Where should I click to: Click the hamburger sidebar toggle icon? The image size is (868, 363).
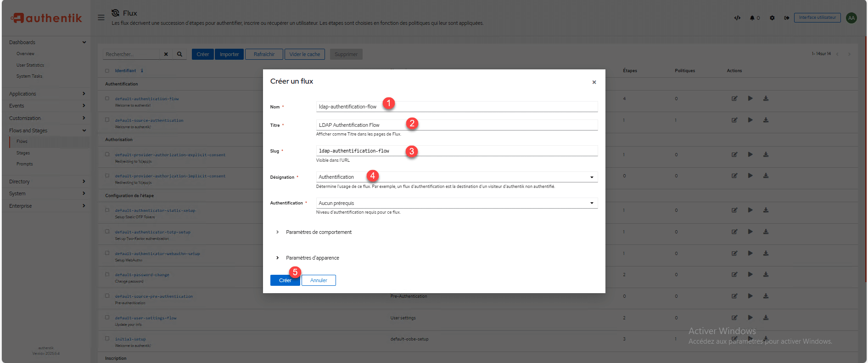coord(101,17)
